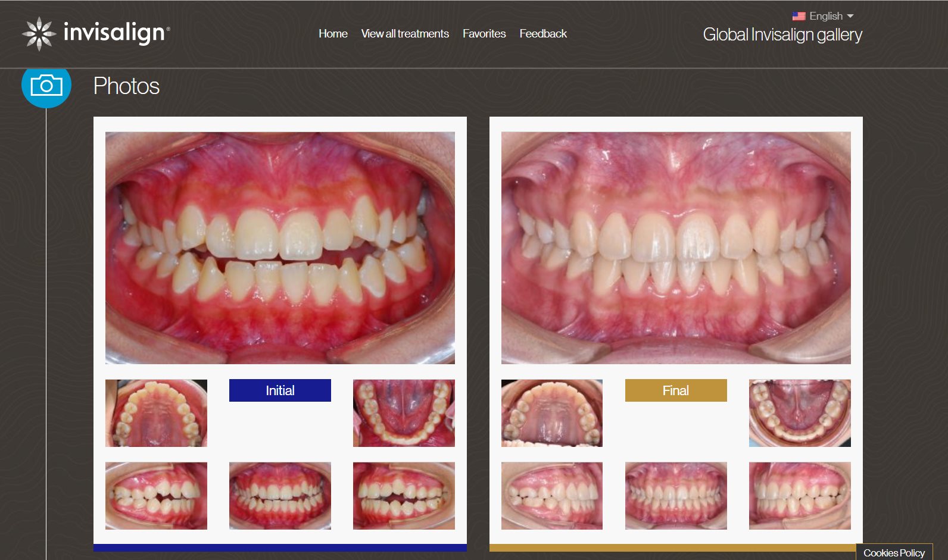Select Final right side bite thumbnail
Image resolution: width=948 pixels, height=560 pixels.
point(552,496)
